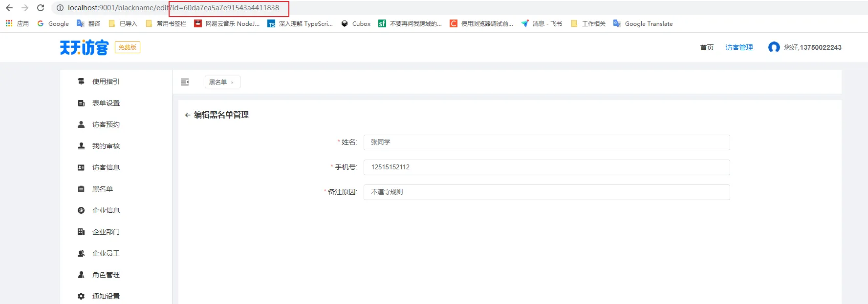Open the Google bookmark
The width and height of the screenshot is (868, 304).
tap(53, 23)
